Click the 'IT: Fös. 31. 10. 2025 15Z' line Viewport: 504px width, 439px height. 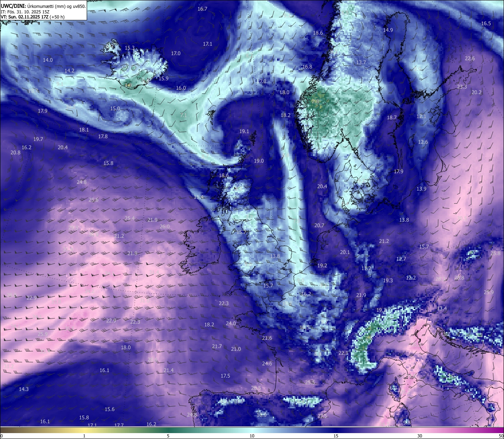(25, 11)
